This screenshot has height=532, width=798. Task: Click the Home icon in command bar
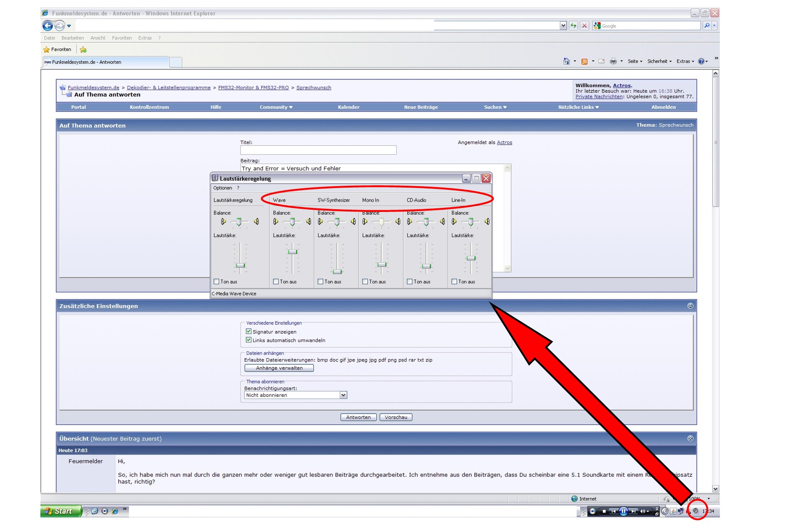coord(566,62)
